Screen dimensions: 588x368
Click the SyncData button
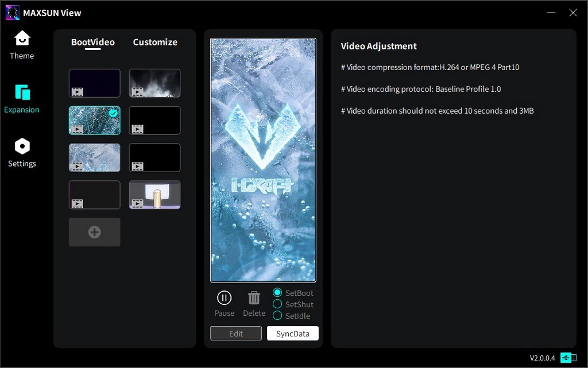point(292,334)
